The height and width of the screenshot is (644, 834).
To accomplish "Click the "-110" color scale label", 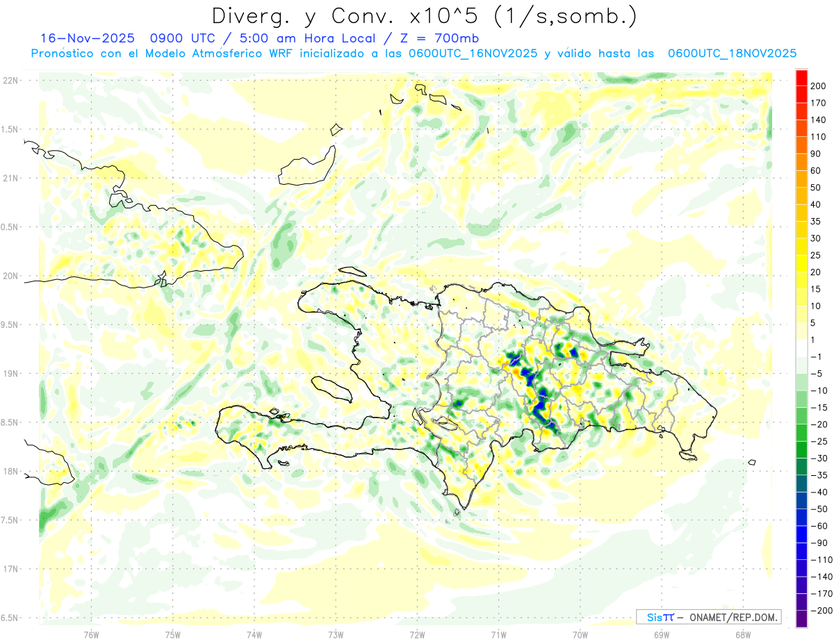I will point(821,560).
